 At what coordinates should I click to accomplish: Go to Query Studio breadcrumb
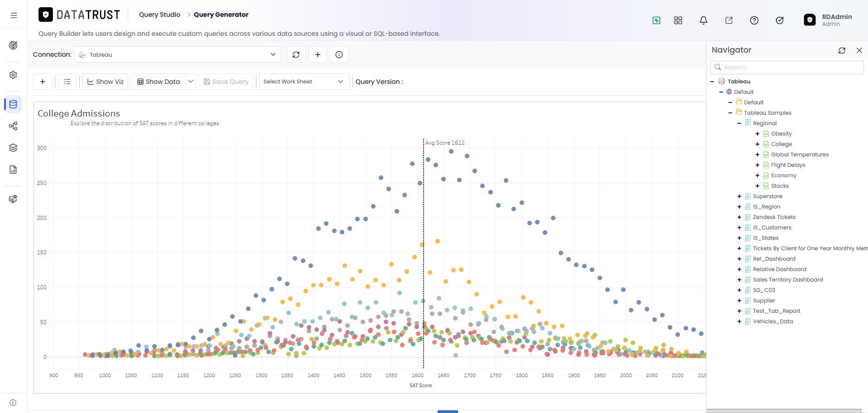(x=159, y=15)
